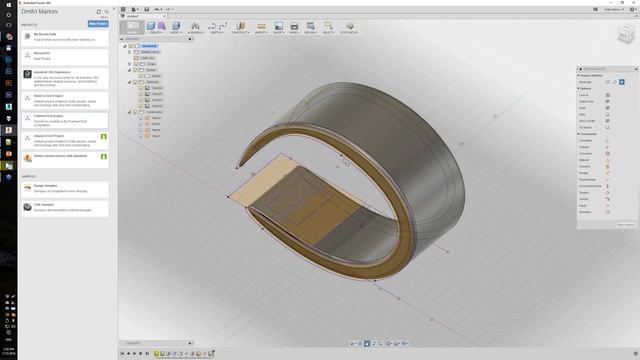Image resolution: width=640 pixels, height=360 pixels.
Task: Open the CAM Samples card
Action: tap(65, 208)
